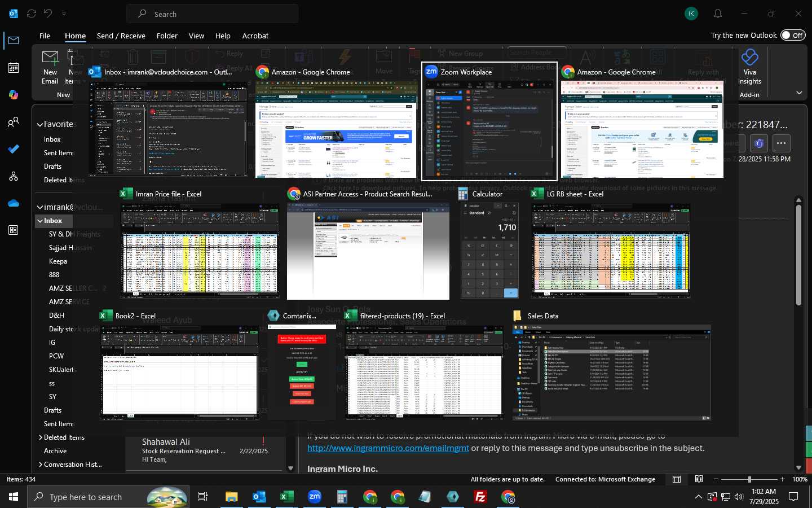812x508 pixels.
Task: Open the More Apps grid icon
Action: pos(14,230)
